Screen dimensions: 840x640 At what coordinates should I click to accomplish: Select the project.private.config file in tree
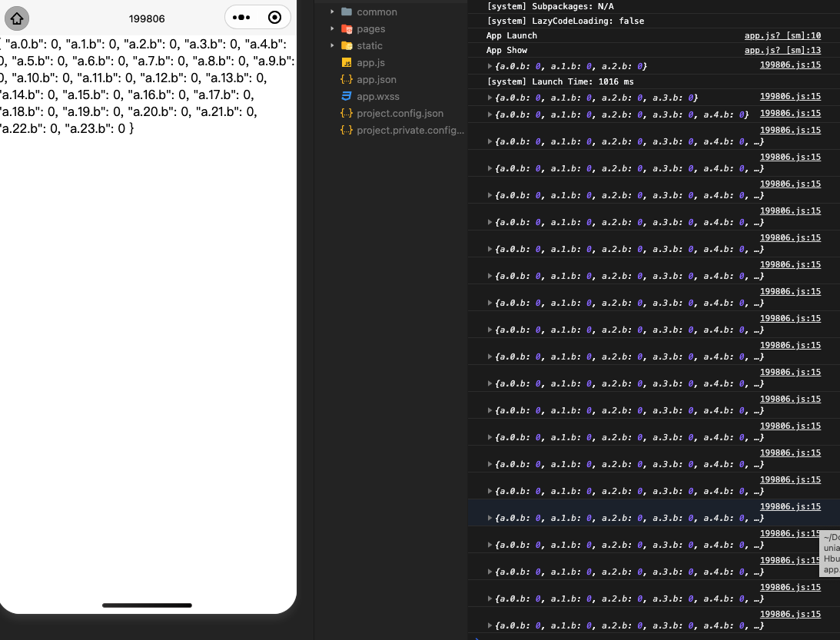click(x=410, y=130)
